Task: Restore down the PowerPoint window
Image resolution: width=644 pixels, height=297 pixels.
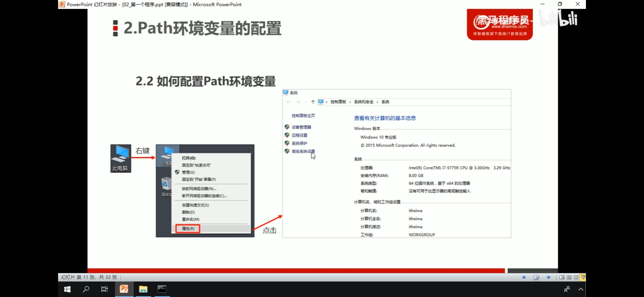Action: 560,4
